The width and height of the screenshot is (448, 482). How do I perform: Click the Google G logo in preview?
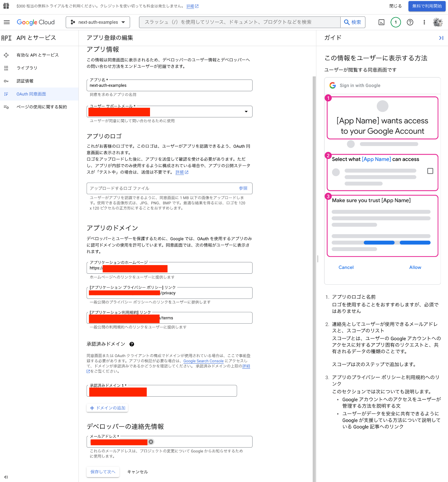click(x=332, y=85)
